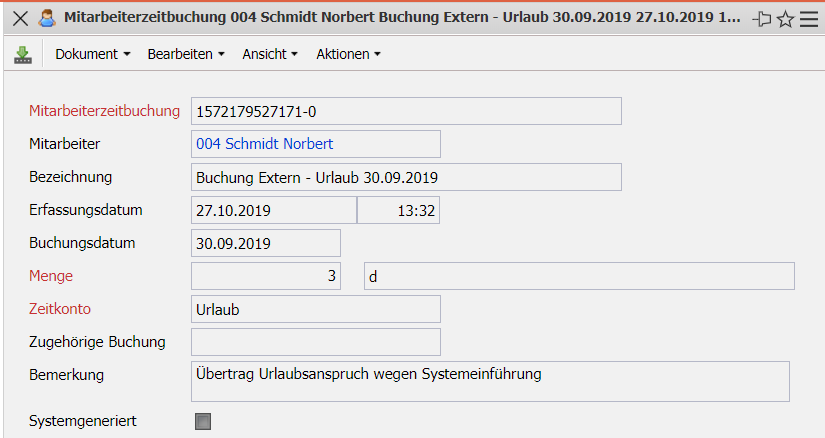Click the save/download icon in toolbar
Screen dimensions: 825x438
(23, 55)
